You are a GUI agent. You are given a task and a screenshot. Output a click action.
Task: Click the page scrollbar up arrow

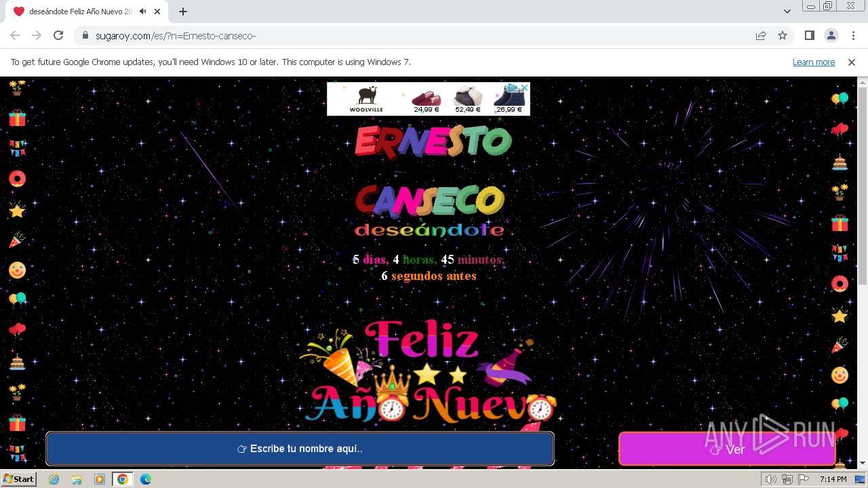tap(863, 82)
